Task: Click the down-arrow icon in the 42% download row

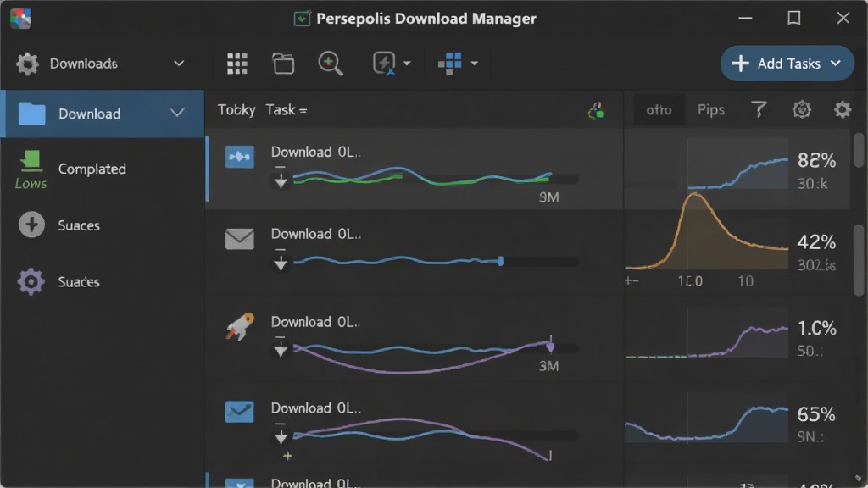Action: tap(281, 260)
